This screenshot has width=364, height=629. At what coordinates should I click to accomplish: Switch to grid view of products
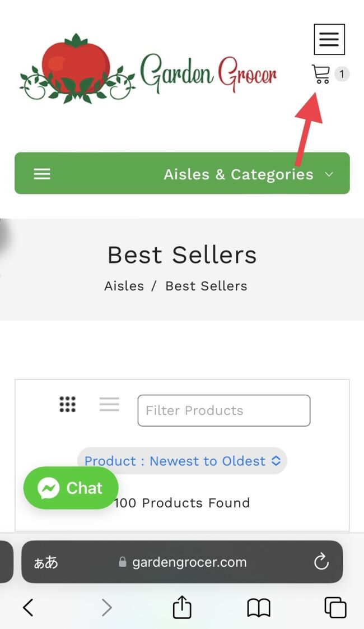click(x=68, y=404)
